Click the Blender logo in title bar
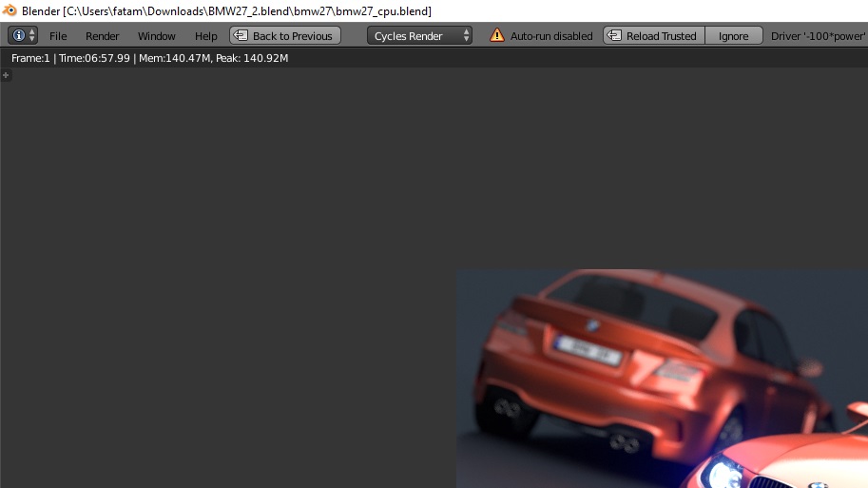 [x=10, y=10]
